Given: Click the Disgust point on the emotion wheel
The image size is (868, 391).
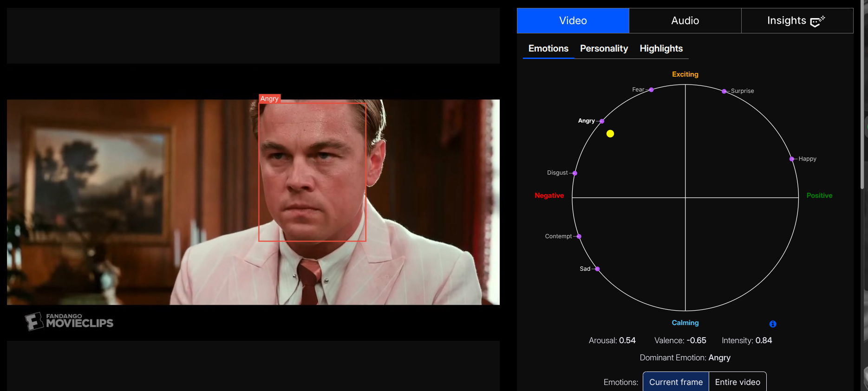Looking at the screenshot, I should coord(575,173).
